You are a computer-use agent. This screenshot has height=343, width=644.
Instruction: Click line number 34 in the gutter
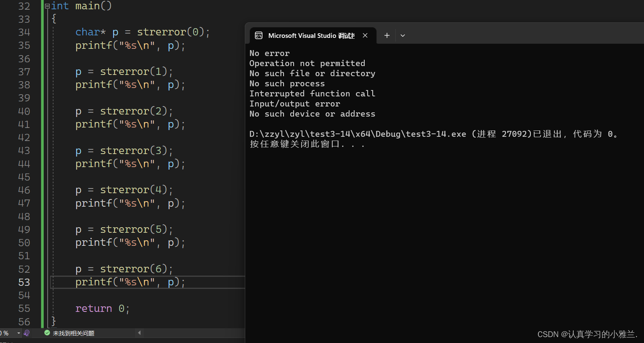24,32
